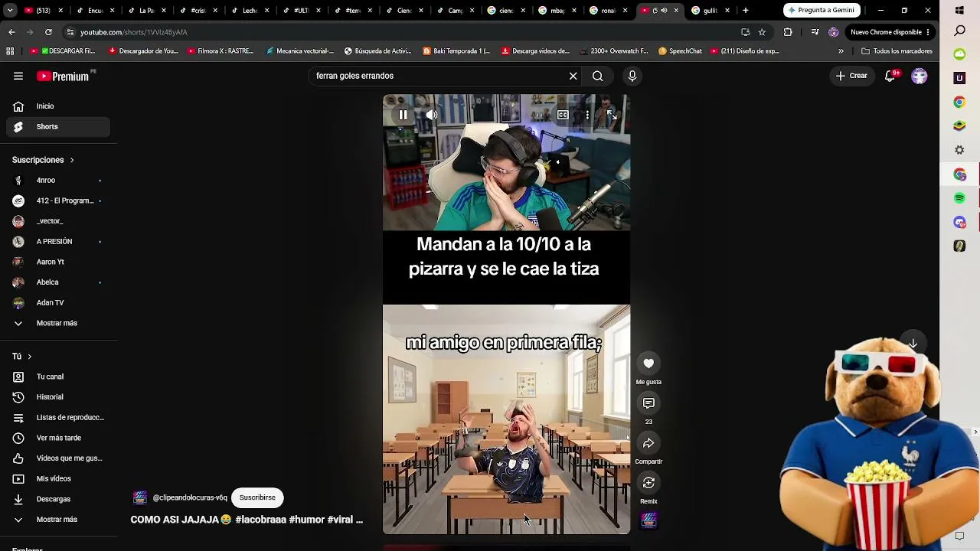Open the Todos los marcadores folder

click(897, 51)
